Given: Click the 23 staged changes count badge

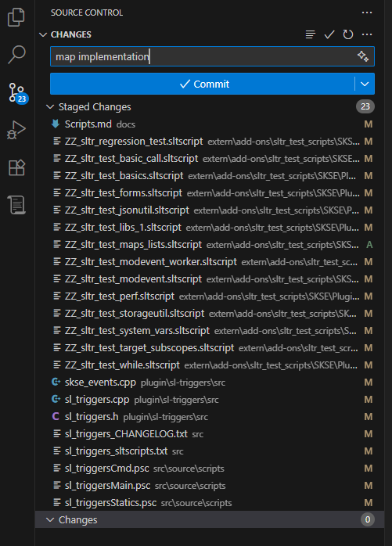Looking at the screenshot, I should [x=365, y=106].
